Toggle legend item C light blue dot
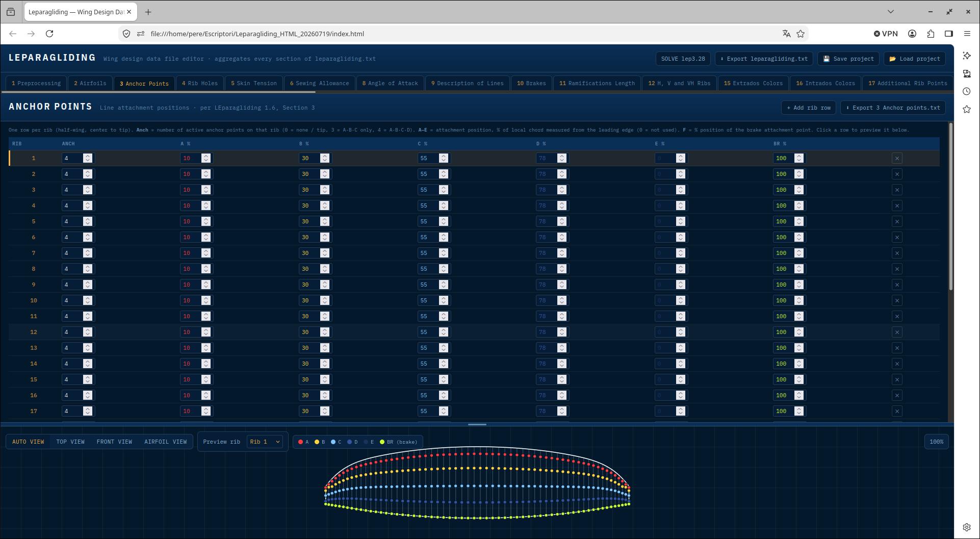980x539 pixels. coord(336,442)
